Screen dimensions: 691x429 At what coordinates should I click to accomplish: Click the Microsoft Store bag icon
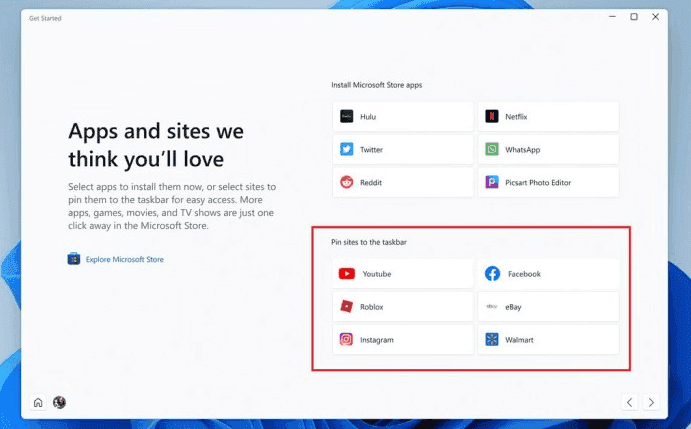(x=74, y=259)
